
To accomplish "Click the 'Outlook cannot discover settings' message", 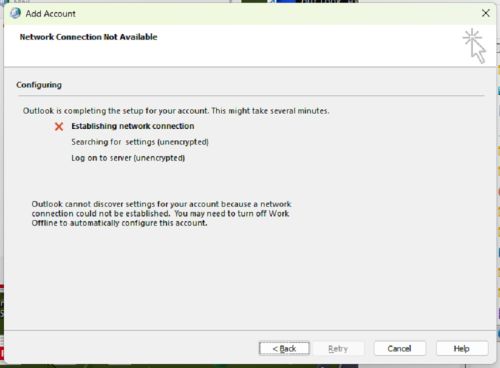I will [x=161, y=213].
